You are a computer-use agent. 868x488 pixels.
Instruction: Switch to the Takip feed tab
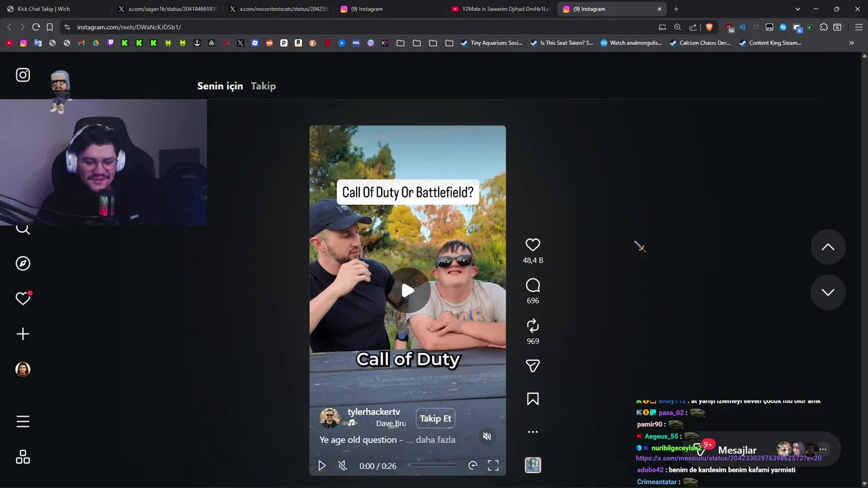(x=263, y=86)
